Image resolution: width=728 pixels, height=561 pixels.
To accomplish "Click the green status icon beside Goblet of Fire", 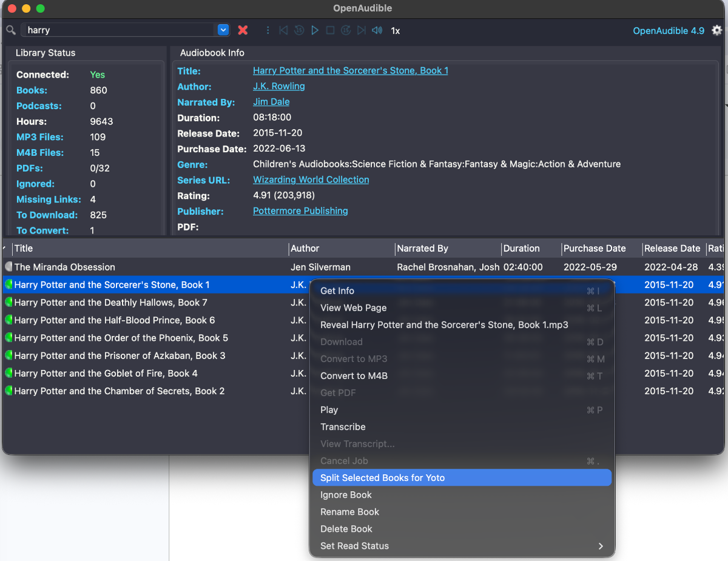I will pos(8,374).
